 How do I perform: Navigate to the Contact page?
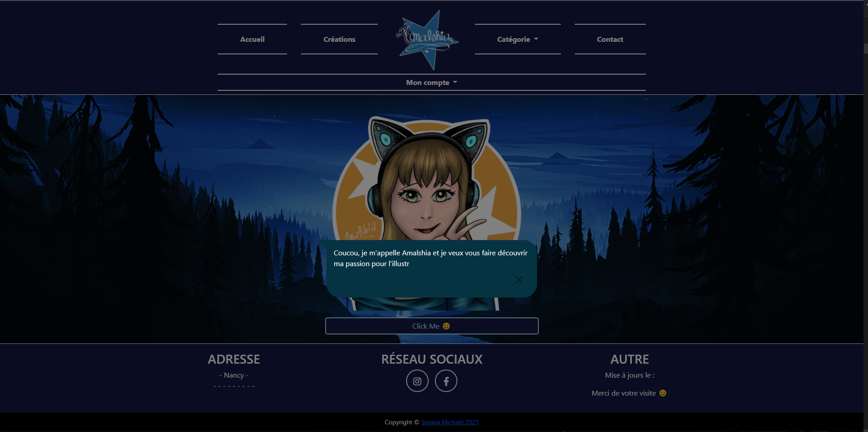tap(610, 40)
